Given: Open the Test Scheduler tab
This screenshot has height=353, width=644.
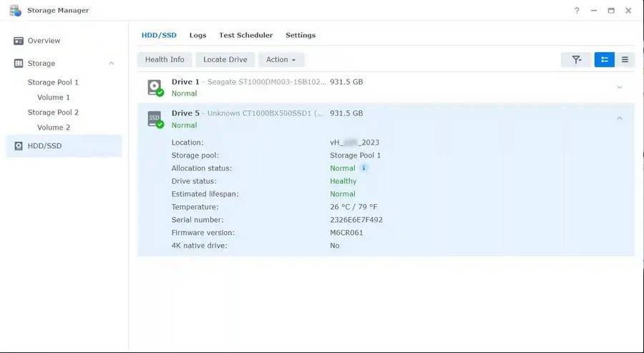Looking at the screenshot, I should pyautogui.click(x=245, y=35).
